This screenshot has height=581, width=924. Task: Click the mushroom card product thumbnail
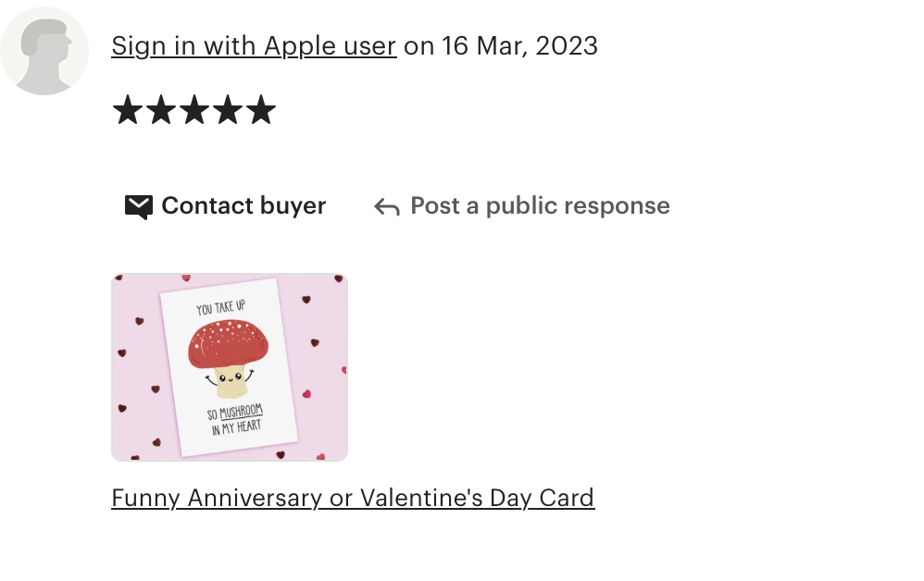pos(230,366)
